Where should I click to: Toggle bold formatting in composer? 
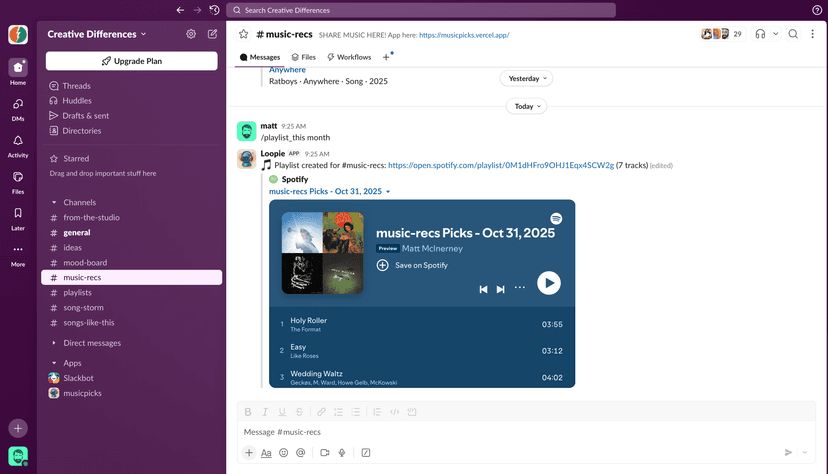[x=248, y=412]
